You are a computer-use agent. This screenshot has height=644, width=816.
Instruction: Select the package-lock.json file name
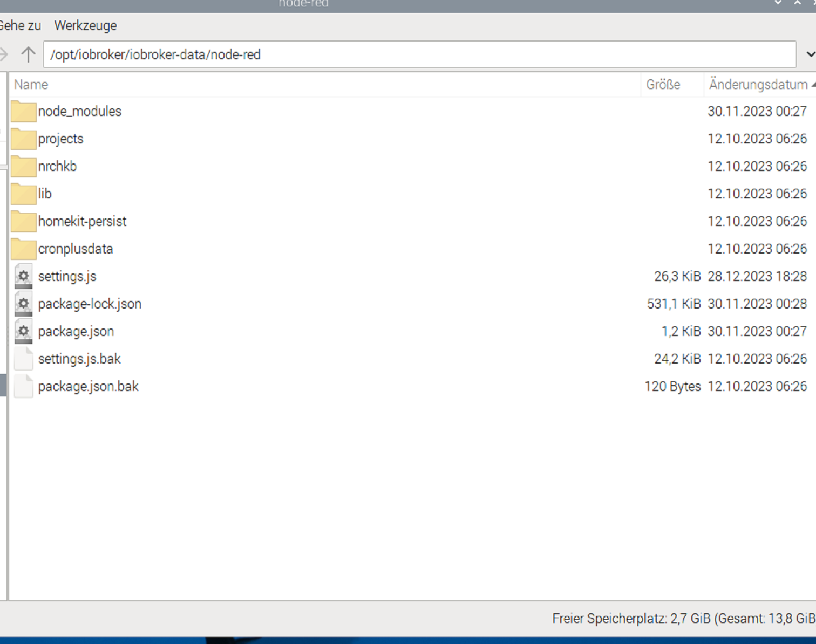coord(90,304)
